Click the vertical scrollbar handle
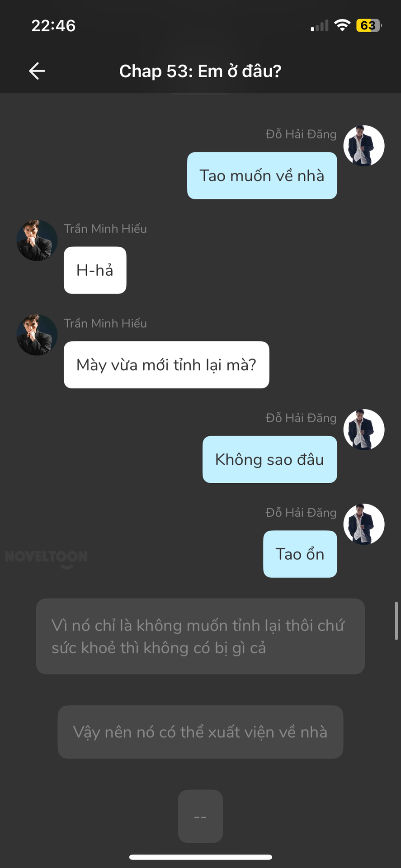The width and height of the screenshot is (401, 868). (x=396, y=621)
